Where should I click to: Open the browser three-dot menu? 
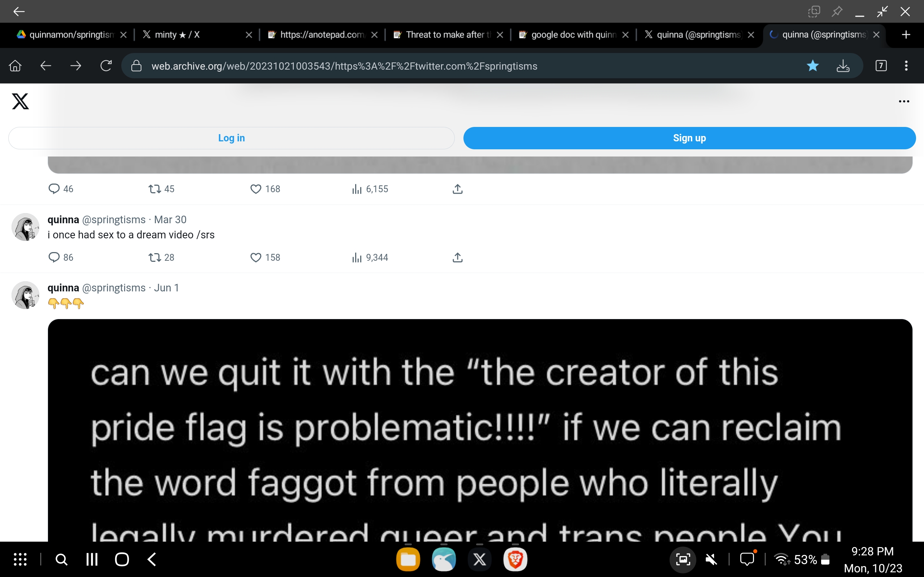906,66
